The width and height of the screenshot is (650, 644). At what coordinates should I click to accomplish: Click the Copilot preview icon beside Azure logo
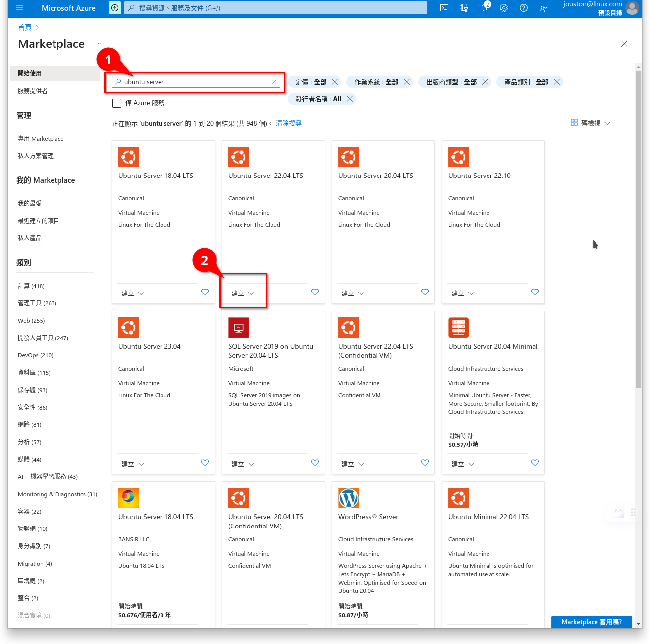click(x=115, y=8)
